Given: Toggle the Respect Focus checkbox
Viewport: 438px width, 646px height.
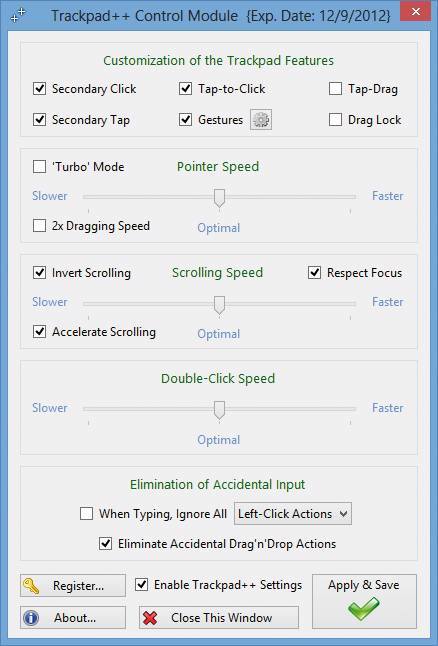Looking at the screenshot, I should pos(314,272).
